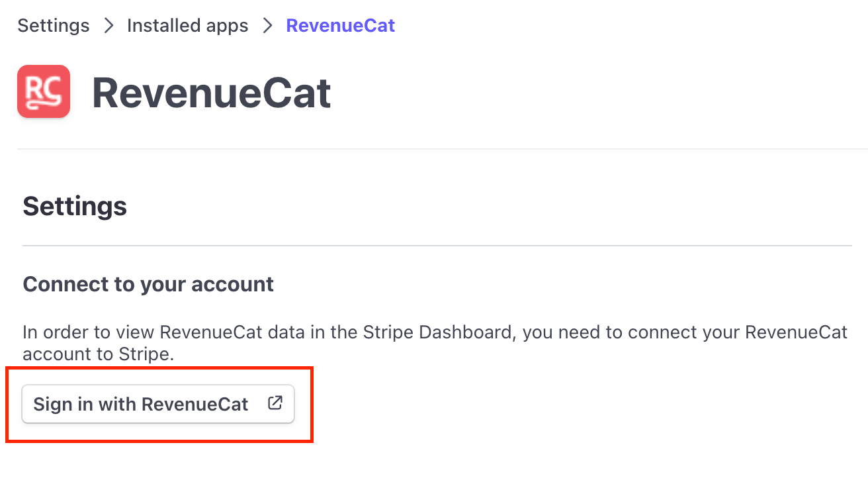Click the divider line below RevenueCat title
The height and width of the screenshot is (498, 868).
[437, 149]
